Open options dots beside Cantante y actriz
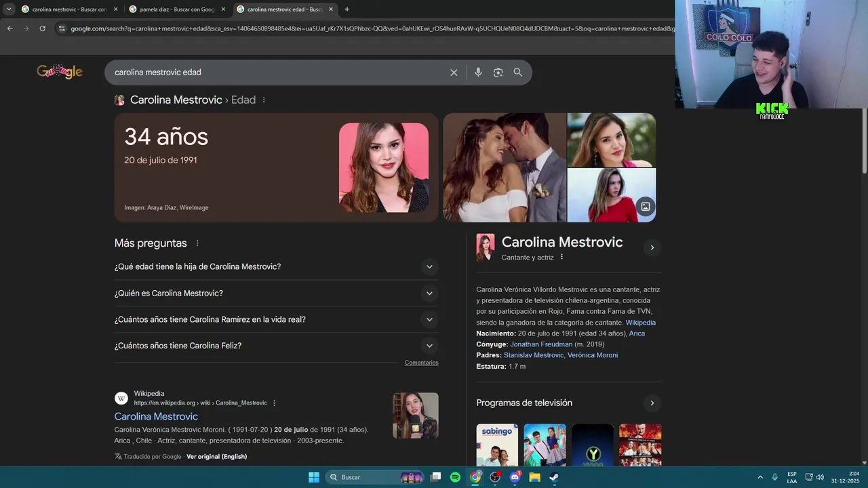 coord(561,257)
